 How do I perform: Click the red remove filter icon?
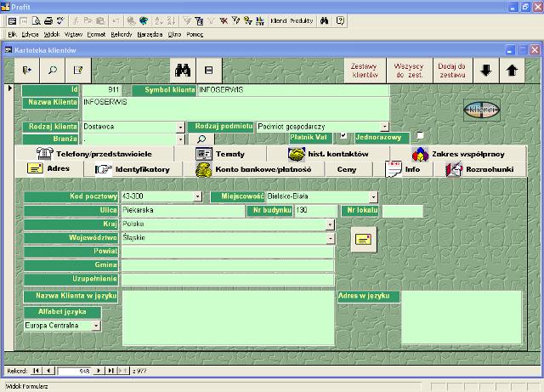coord(224,20)
